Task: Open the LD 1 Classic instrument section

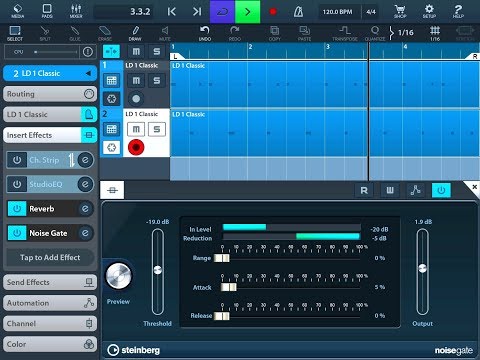Action: pos(50,114)
